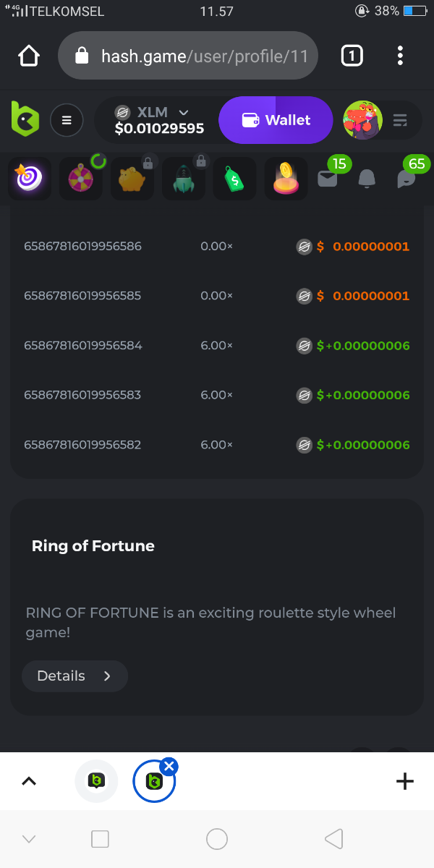The width and height of the screenshot is (434, 868).
Task: Tap the hash.game address bar
Action: (188, 56)
